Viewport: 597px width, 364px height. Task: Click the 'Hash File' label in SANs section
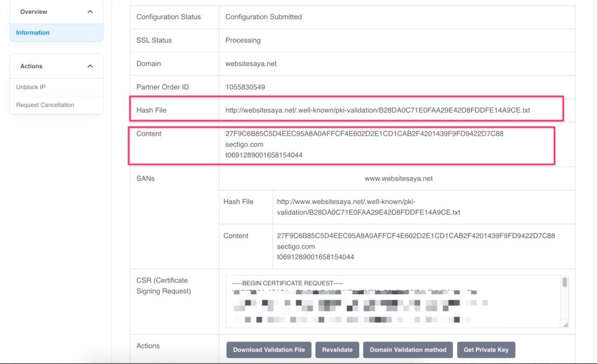(238, 202)
